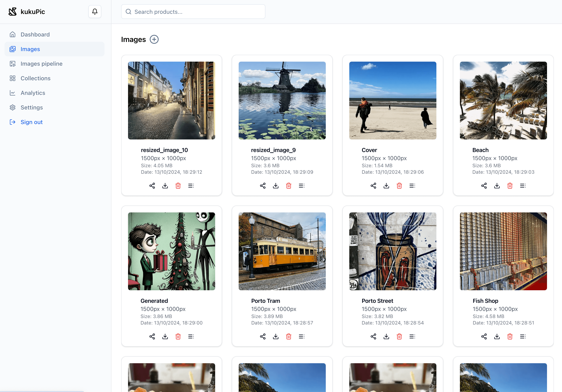This screenshot has width=562, height=392.
Task: Click the 'Size: 4.58 MB' text
Action: click(x=488, y=316)
